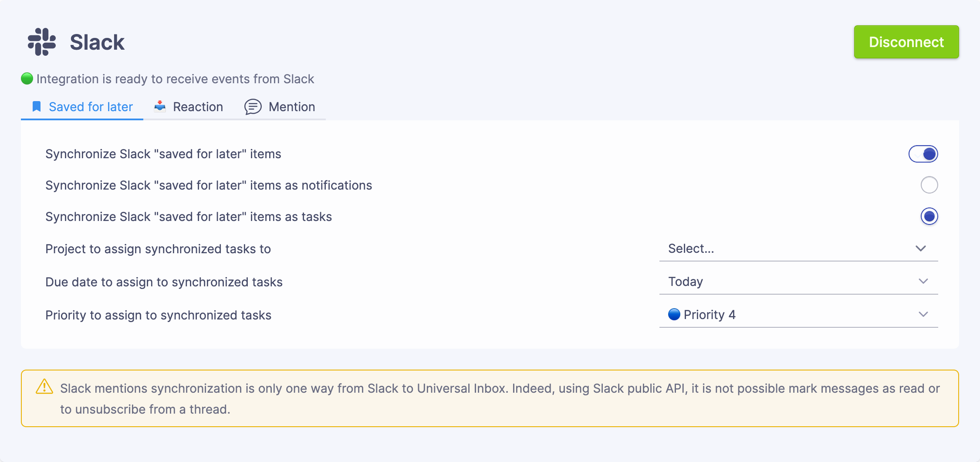Click the bookmark icon on Saved for later
Image resolution: width=980 pixels, height=462 pixels.
37,107
